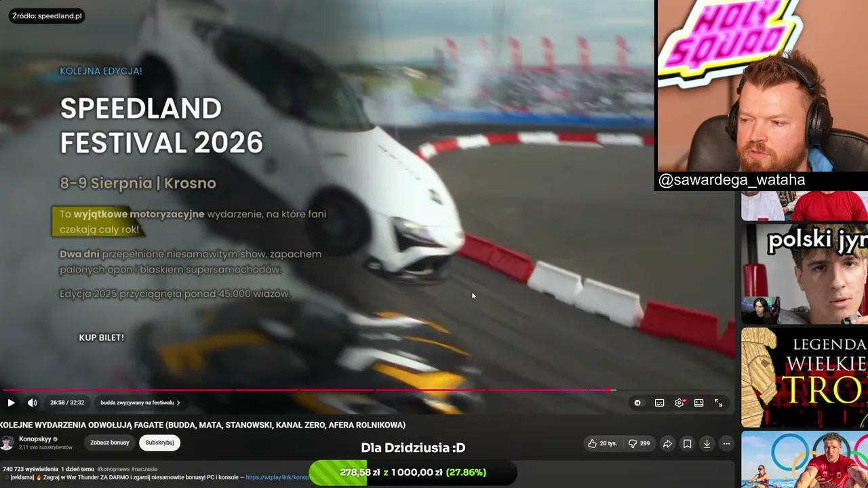This screenshot has width=868, height=488.
Task: Click the '8-9 Sierpnia | Krosno' date text
Action: 138,183
